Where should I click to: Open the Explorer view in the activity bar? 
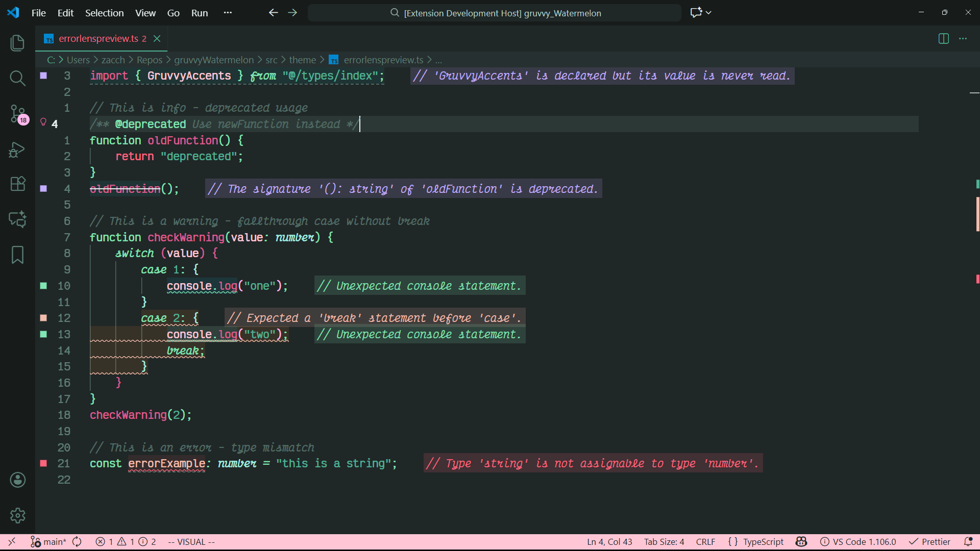click(x=17, y=43)
